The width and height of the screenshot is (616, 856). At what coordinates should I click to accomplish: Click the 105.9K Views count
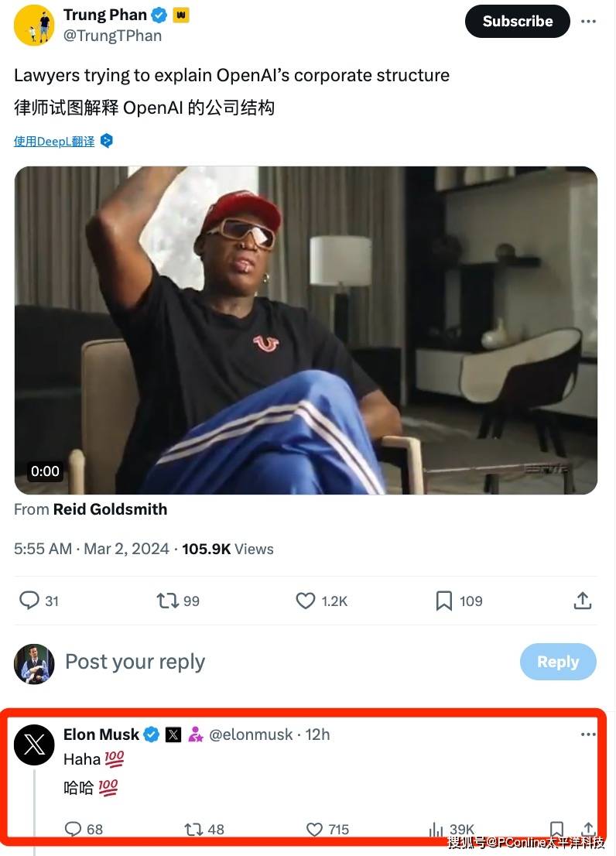point(228,549)
